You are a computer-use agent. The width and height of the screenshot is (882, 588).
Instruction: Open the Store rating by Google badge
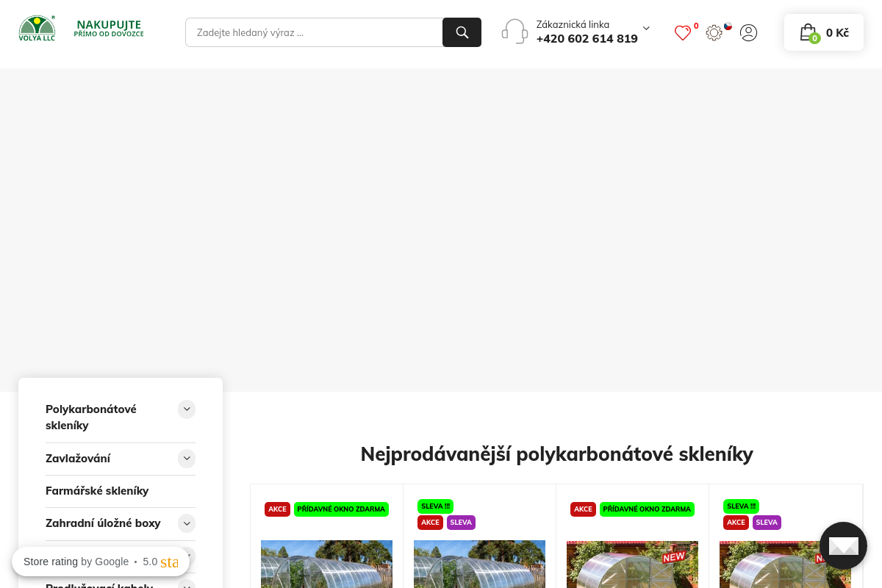point(101,562)
